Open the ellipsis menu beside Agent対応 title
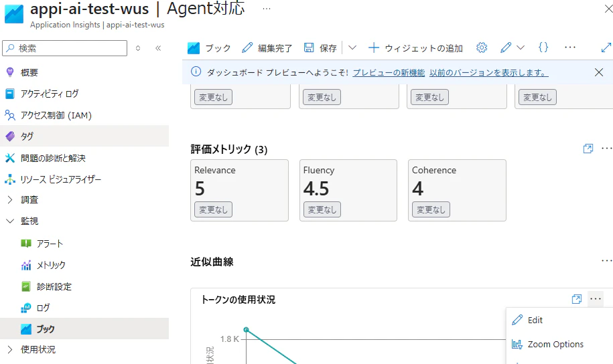 [267, 9]
